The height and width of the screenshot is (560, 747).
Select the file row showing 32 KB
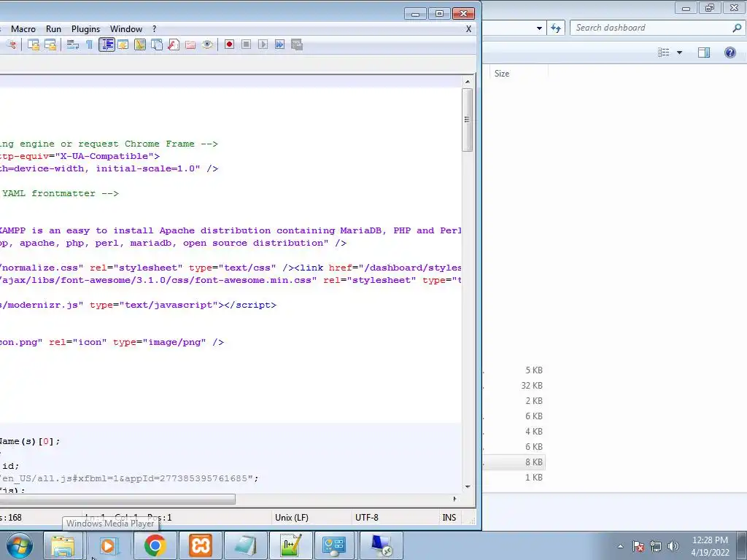pos(514,386)
